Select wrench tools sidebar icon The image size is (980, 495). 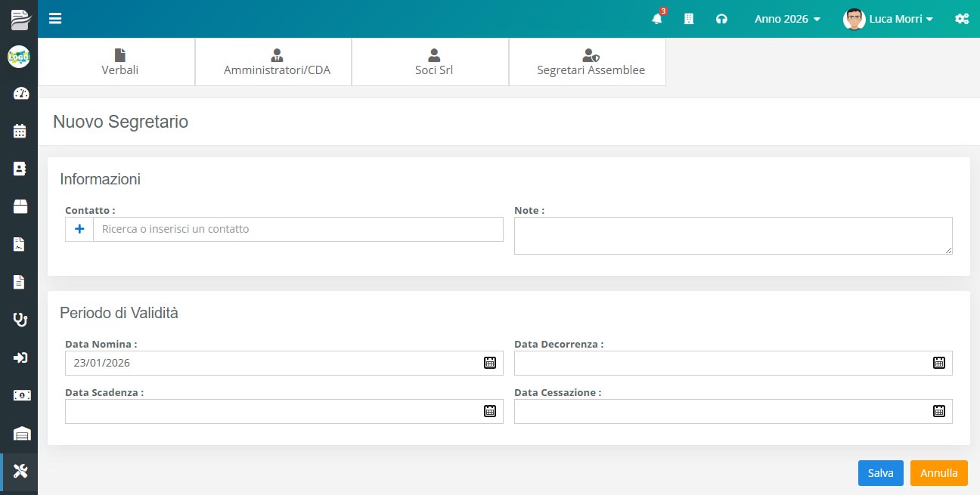point(20,472)
